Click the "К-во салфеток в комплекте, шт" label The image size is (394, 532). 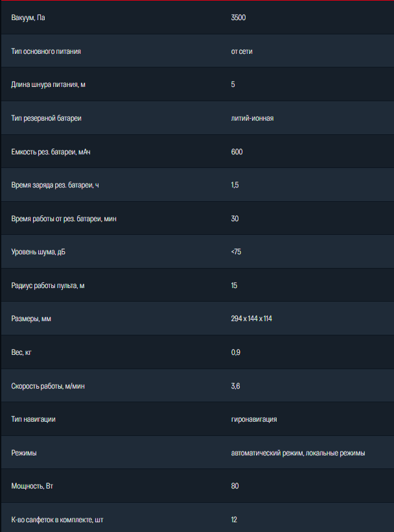(58, 520)
